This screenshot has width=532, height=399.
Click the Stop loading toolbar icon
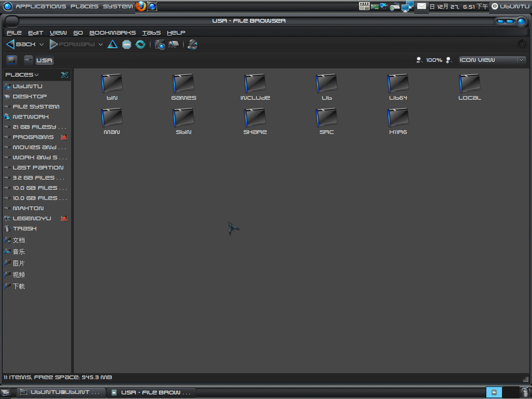[x=127, y=44]
